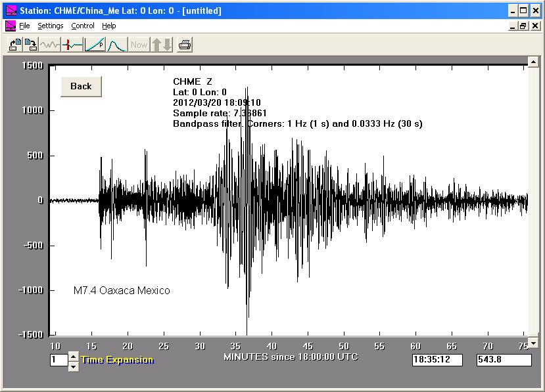The image size is (545, 392).
Task: Click the title bar station icon
Action: click(11, 11)
